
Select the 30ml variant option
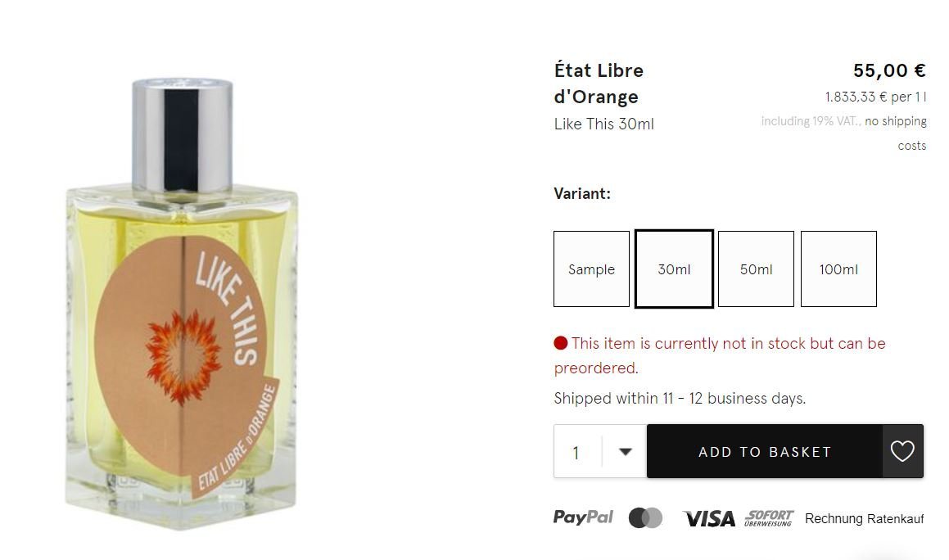click(674, 269)
